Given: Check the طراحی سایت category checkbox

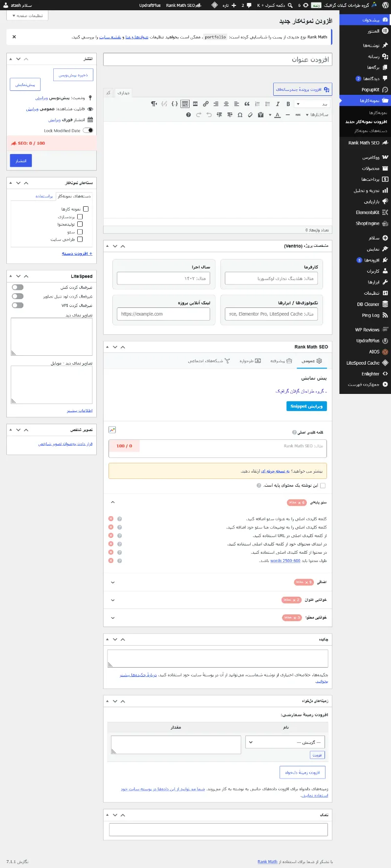Looking at the screenshot, I should point(80,239).
